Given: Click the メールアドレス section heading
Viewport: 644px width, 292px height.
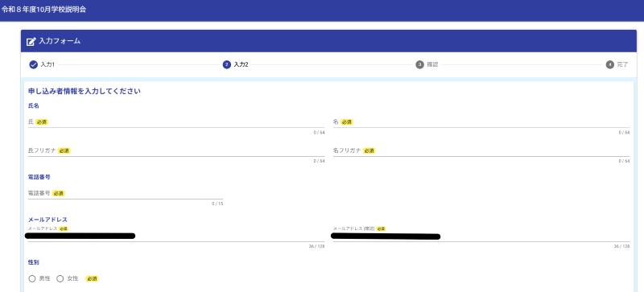Looking at the screenshot, I should coord(47,220).
